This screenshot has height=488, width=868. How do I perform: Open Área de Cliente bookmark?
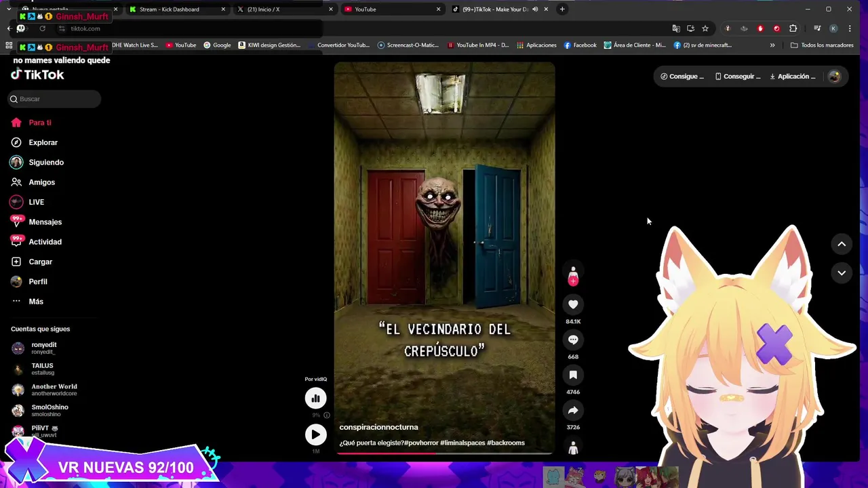[635, 45]
